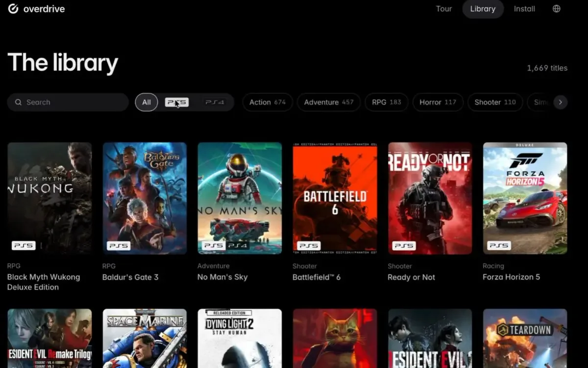Open the Tour page
Viewport: 588px width, 368px height.
tap(444, 9)
